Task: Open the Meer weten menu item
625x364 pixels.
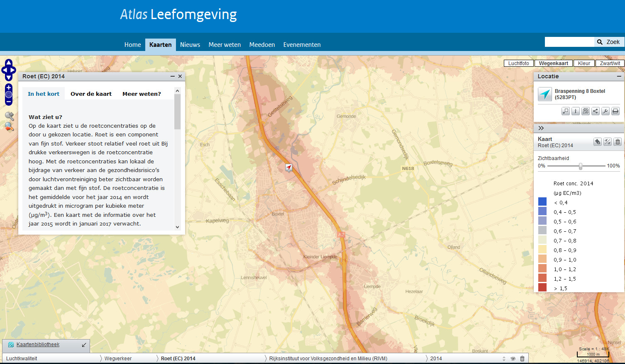Action: point(225,45)
